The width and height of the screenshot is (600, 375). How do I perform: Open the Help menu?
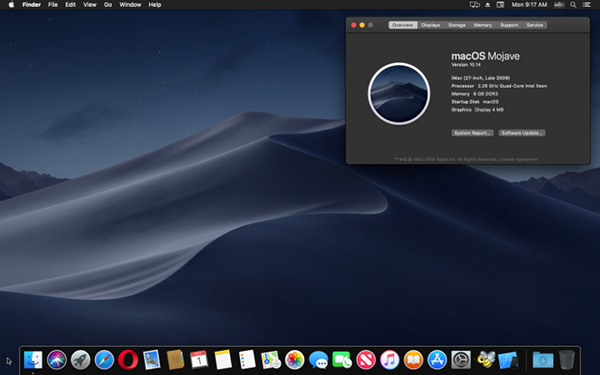click(155, 5)
